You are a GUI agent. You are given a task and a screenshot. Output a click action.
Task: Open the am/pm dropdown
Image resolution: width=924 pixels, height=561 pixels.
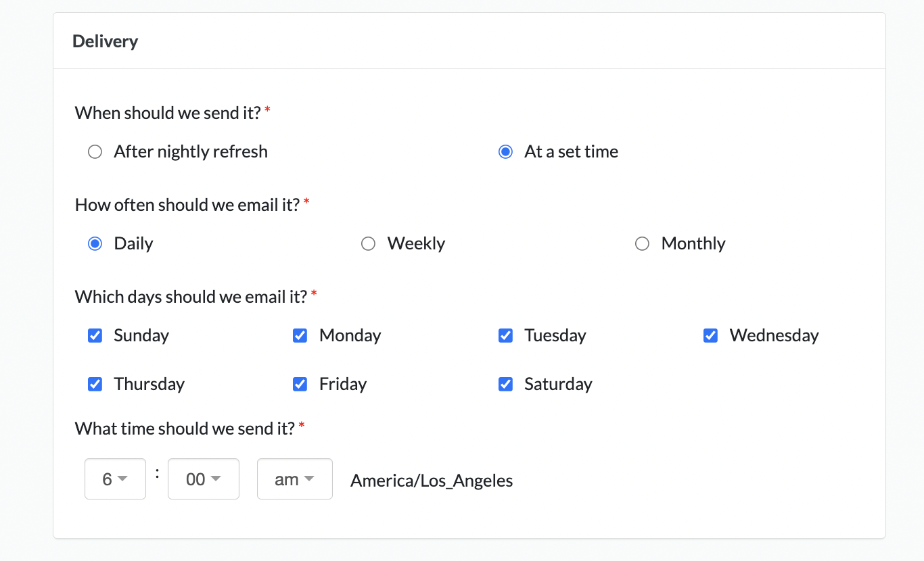[x=294, y=479]
